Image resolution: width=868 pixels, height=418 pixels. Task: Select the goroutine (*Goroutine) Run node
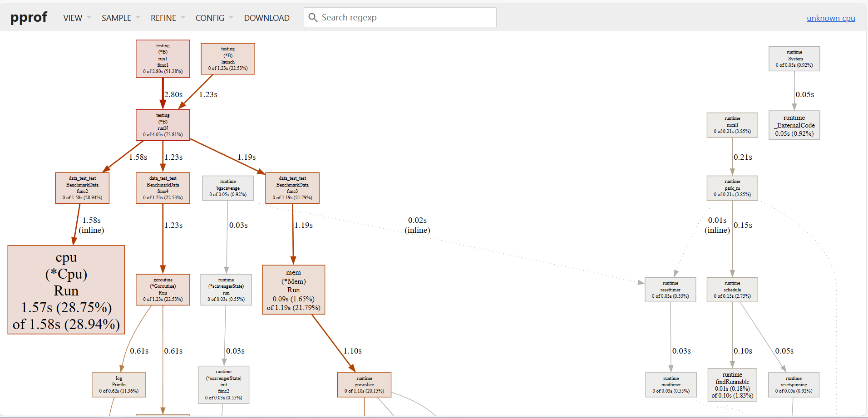163,290
